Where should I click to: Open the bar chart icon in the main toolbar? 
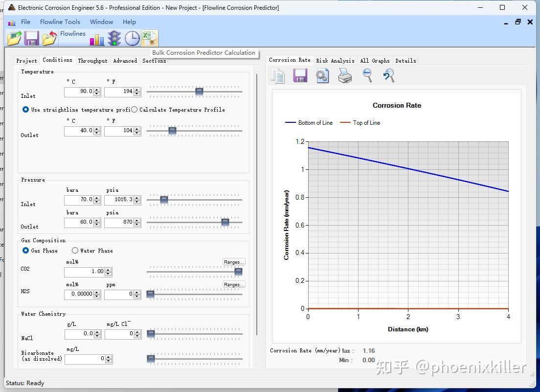(97, 39)
